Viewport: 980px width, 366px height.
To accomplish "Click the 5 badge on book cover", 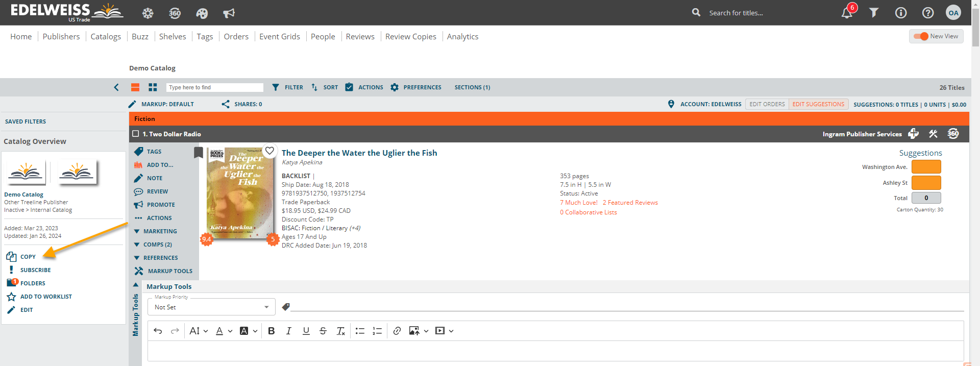I will coord(273,239).
